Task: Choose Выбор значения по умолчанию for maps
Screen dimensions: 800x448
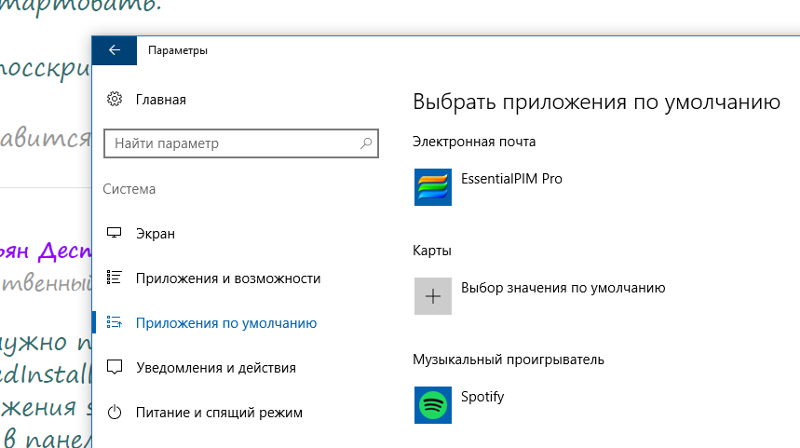Action: 563,288
